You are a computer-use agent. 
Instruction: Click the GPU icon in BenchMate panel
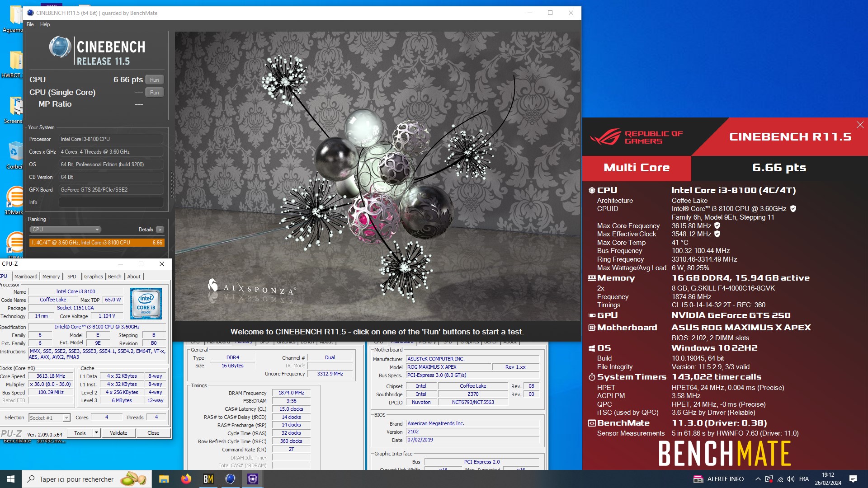591,315
